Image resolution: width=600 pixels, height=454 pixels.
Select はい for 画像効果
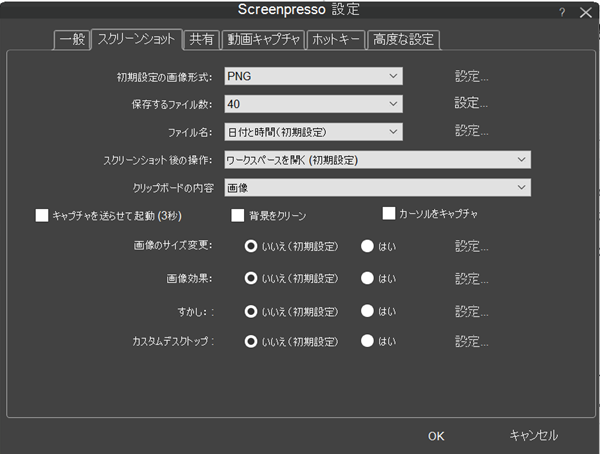[367, 278]
